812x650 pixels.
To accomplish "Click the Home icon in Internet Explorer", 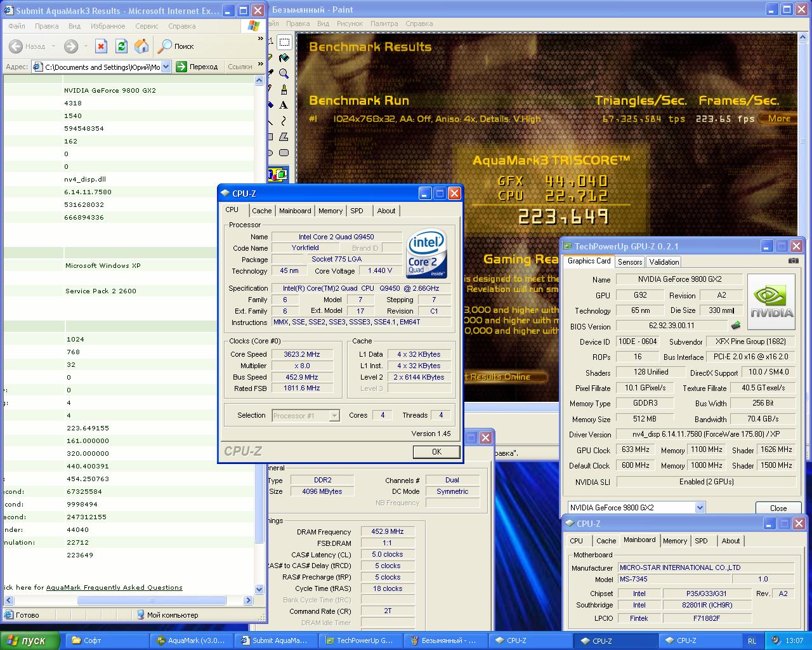I will pos(141,46).
